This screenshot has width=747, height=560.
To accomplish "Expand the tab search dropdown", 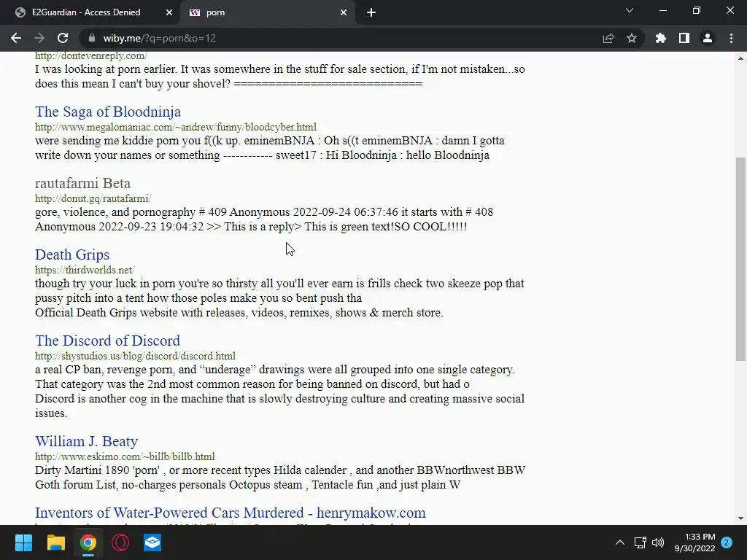I will pyautogui.click(x=630, y=10).
